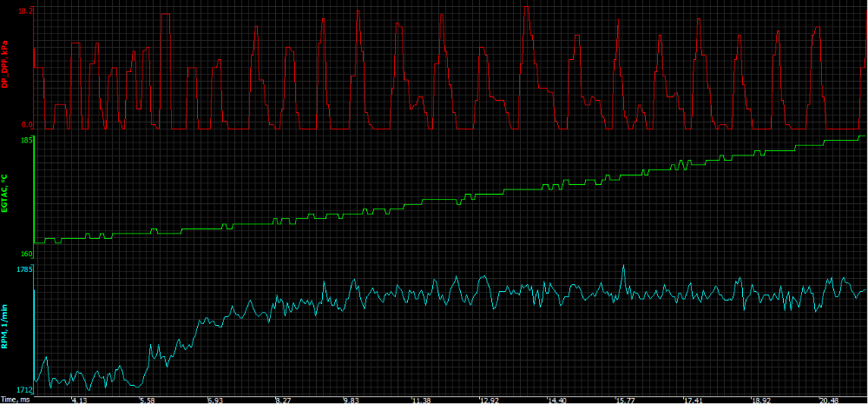Select the 17.41 time axis marker

click(693, 400)
